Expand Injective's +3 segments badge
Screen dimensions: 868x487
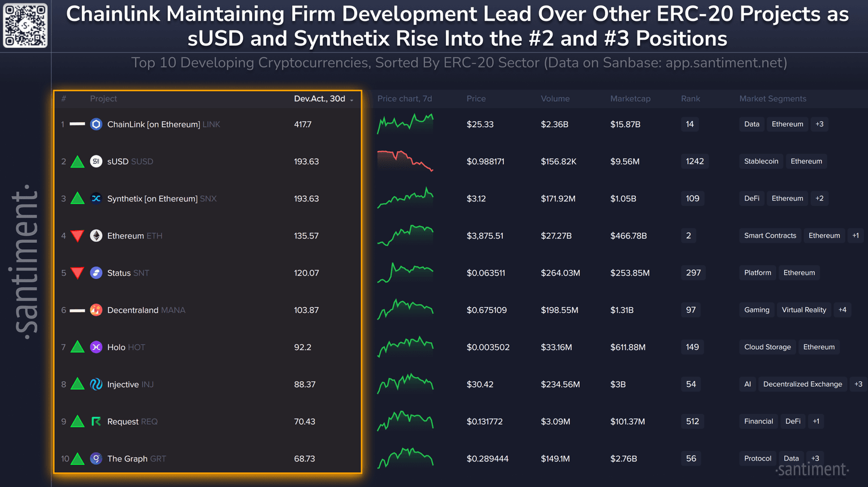tap(858, 385)
